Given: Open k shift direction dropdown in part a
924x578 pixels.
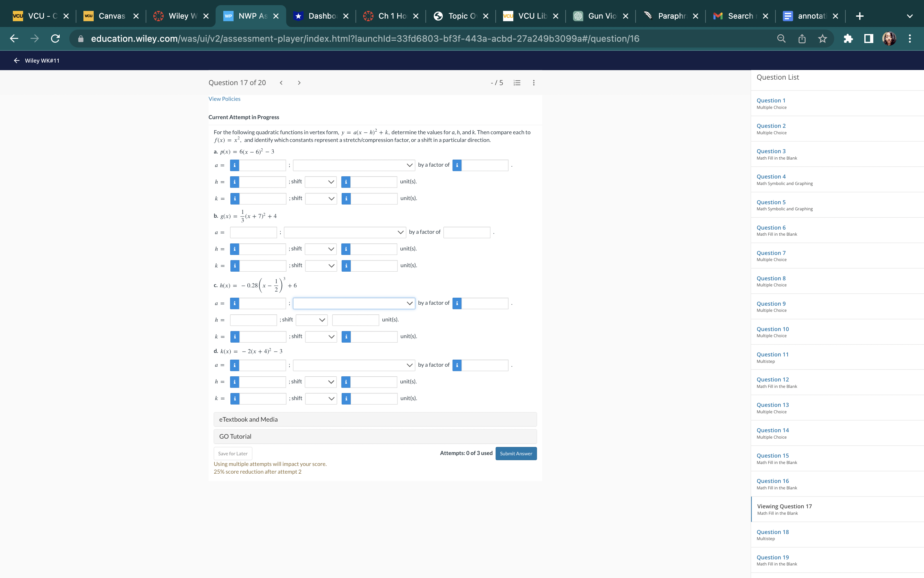Looking at the screenshot, I should point(321,198).
